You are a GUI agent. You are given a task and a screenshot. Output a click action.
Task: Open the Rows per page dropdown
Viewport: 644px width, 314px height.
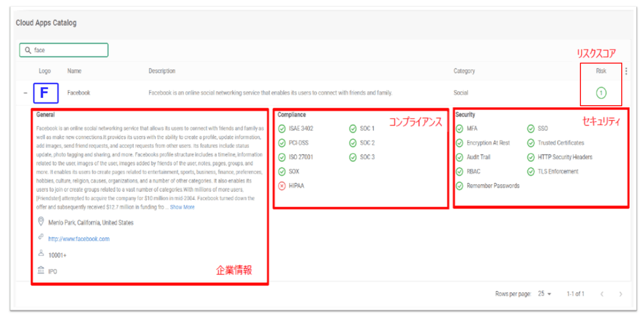point(544,294)
